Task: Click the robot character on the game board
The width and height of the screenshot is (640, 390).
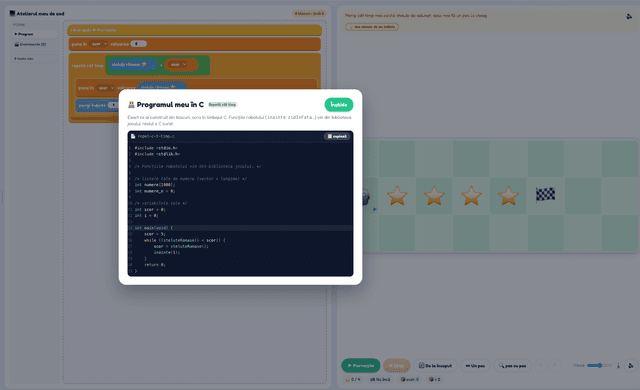Action: 366,197
